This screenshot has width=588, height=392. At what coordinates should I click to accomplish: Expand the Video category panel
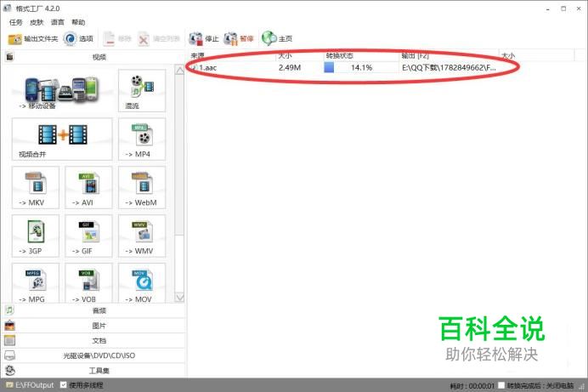pos(93,57)
